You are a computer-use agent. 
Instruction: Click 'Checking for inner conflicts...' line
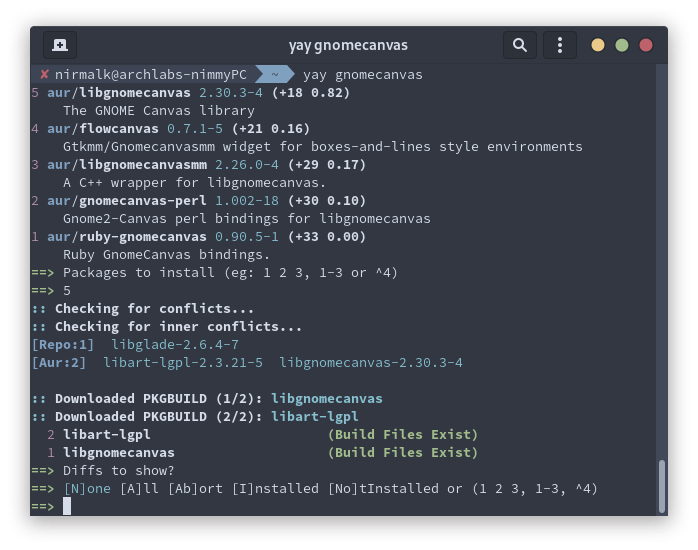tap(166, 327)
